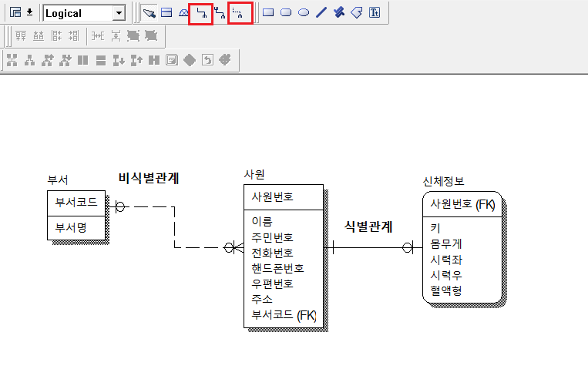This screenshot has height=369, width=588.
Task: Click the tree icon with down arrow
Action: (66, 60)
